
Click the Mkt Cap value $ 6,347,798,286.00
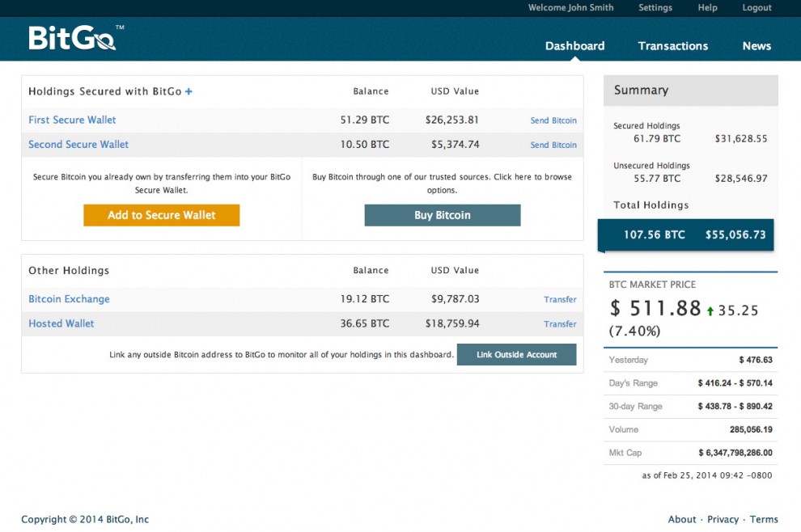pos(735,453)
